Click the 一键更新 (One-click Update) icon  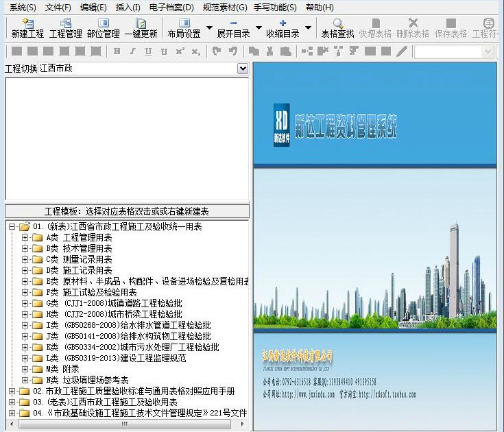(141, 27)
